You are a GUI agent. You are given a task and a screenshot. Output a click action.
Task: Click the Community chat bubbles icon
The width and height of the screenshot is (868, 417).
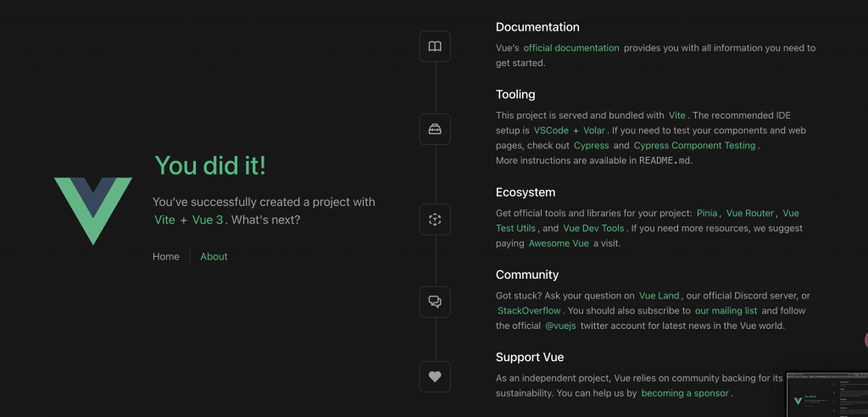435,301
